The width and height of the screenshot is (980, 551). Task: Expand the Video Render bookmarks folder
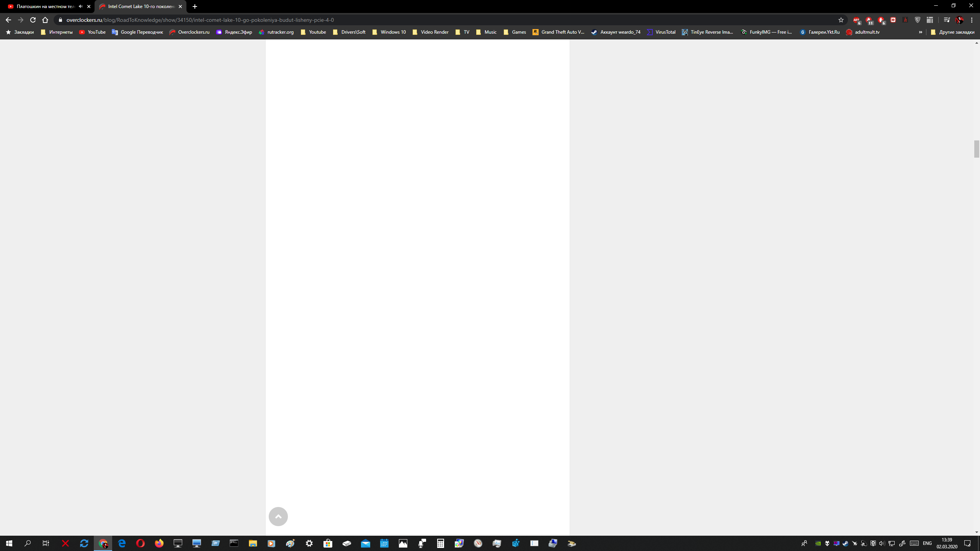(430, 32)
